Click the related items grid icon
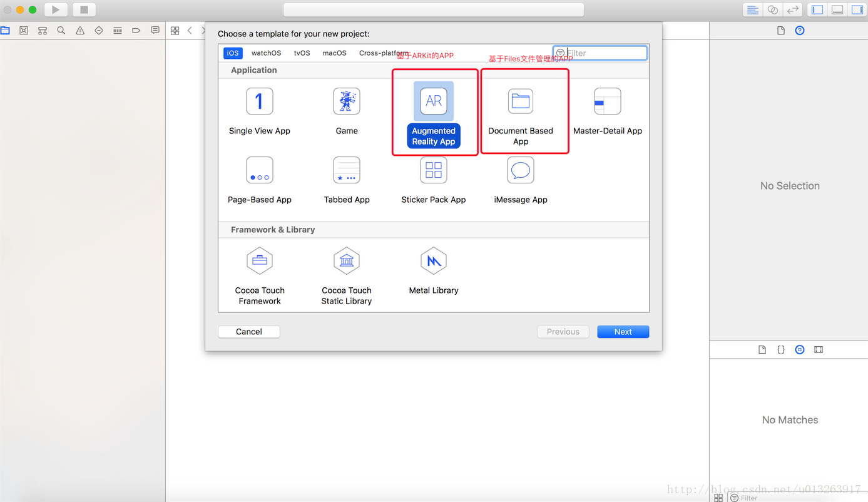The width and height of the screenshot is (868, 502). tap(175, 30)
